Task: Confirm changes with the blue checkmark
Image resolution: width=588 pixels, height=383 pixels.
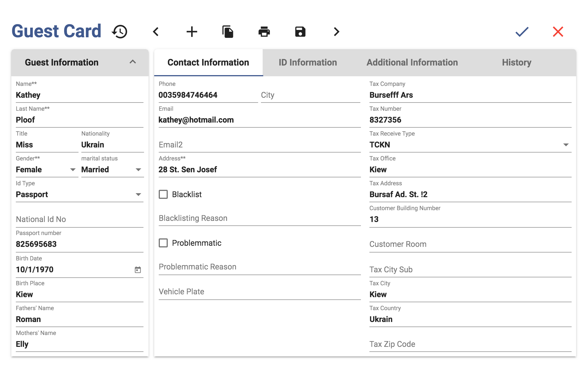Action: (x=522, y=32)
